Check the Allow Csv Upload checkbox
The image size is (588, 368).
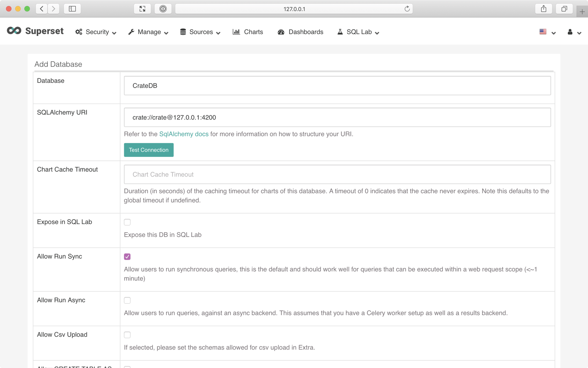pyautogui.click(x=127, y=335)
